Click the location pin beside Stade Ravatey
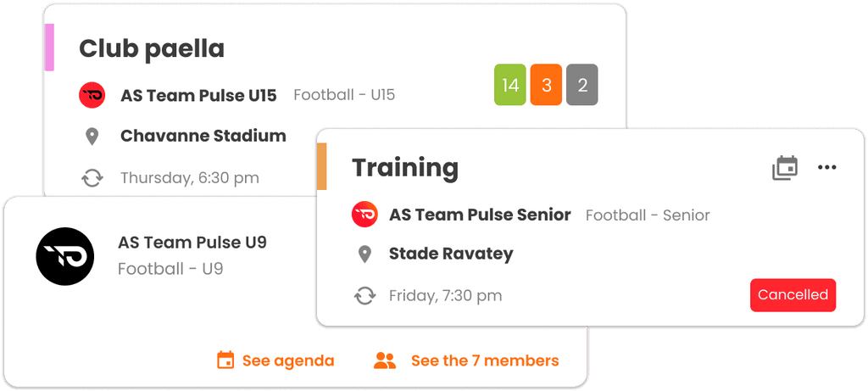This screenshot has width=868, height=391. (364, 254)
